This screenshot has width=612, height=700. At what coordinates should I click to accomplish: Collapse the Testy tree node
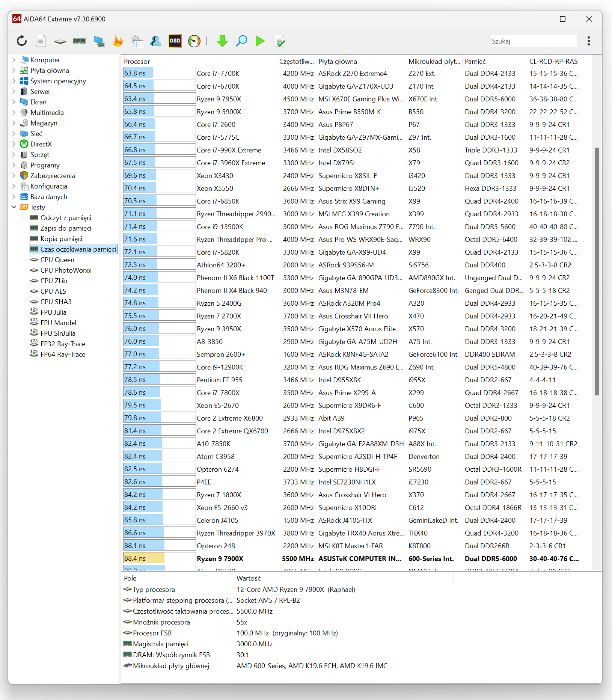[x=14, y=207]
